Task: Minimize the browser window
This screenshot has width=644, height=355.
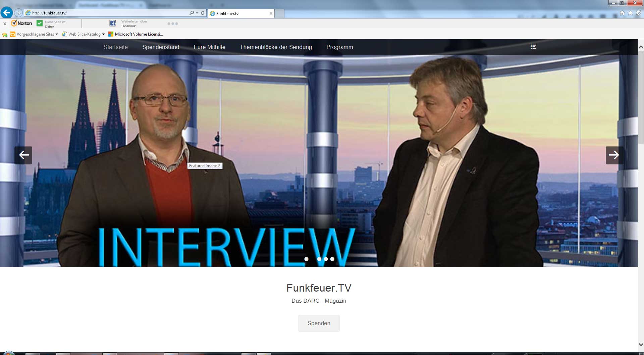Action: click(x=613, y=3)
